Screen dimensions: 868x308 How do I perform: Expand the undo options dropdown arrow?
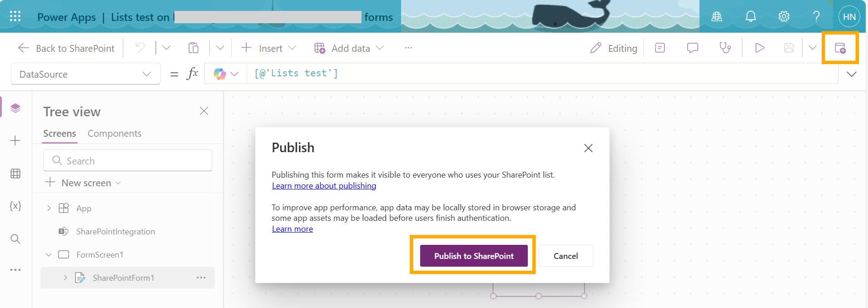pos(166,48)
